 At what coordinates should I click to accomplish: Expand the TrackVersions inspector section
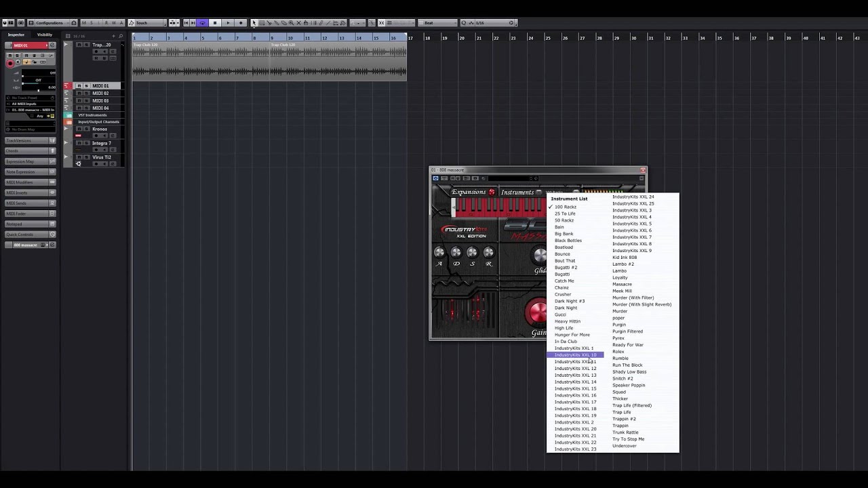tap(31, 140)
